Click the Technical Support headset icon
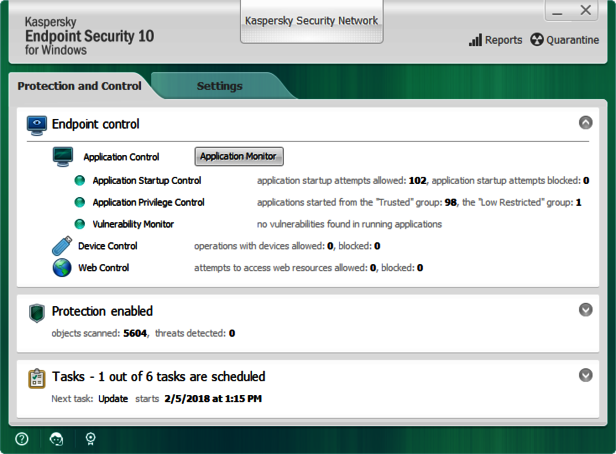Screen dimensions: 616x454 56,438
